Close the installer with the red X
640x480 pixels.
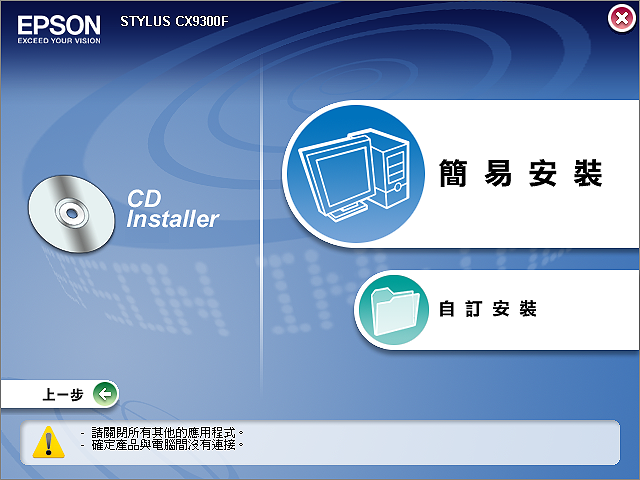pos(621,18)
